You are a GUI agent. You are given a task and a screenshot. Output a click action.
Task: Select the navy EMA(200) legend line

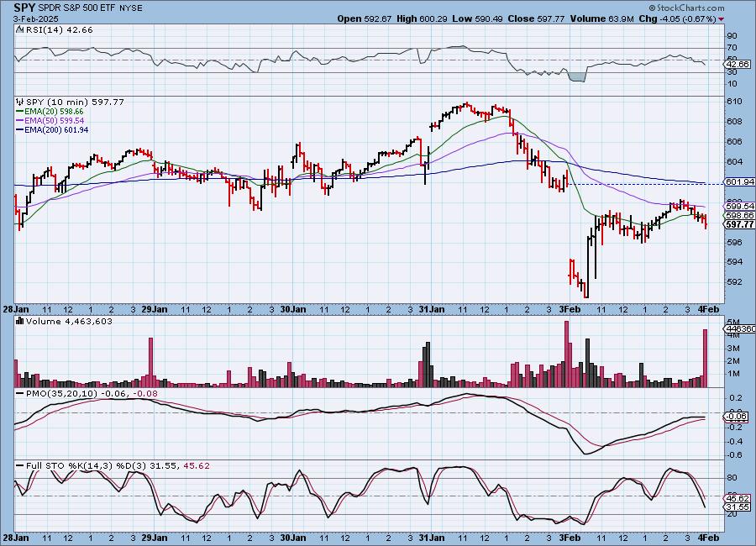point(20,129)
